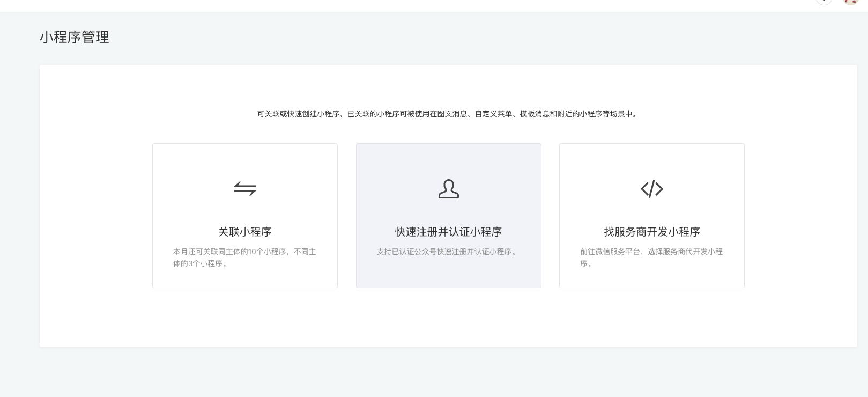Viewport: 868px width, 397px height.
Task: Choose 找服务商开发小程序 card title
Action: [x=652, y=232]
